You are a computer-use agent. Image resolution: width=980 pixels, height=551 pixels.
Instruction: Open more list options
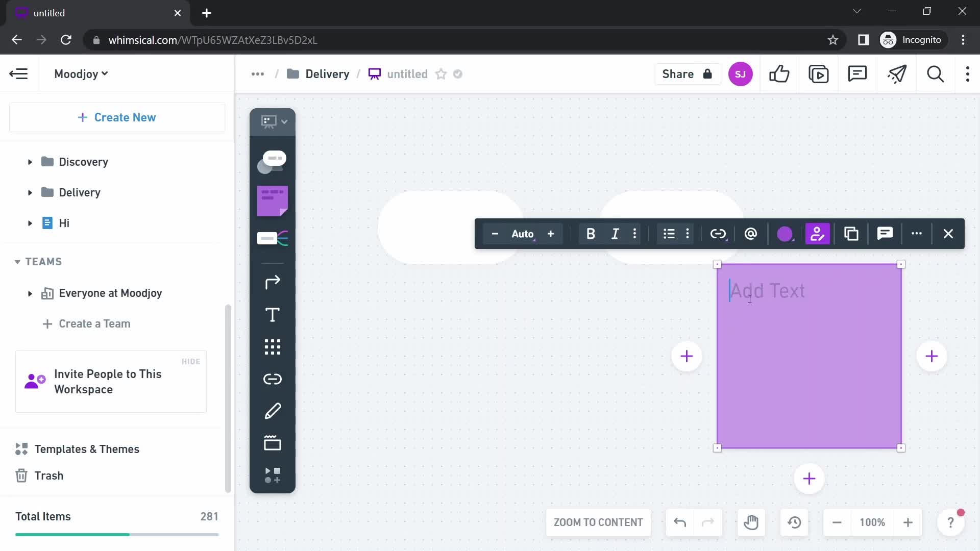point(688,234)
